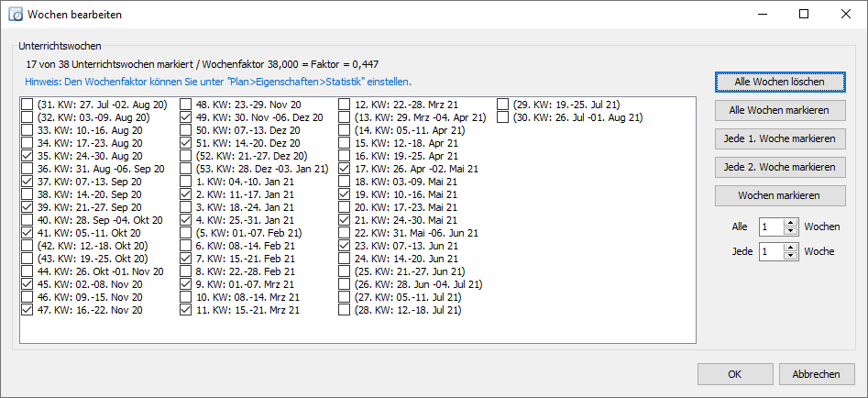Image resolution: width=868 pixels, height=398 pixels.
Task: Enable 12. KW: 22.-28. Mrz 21
Action: [x=345, y=105]
